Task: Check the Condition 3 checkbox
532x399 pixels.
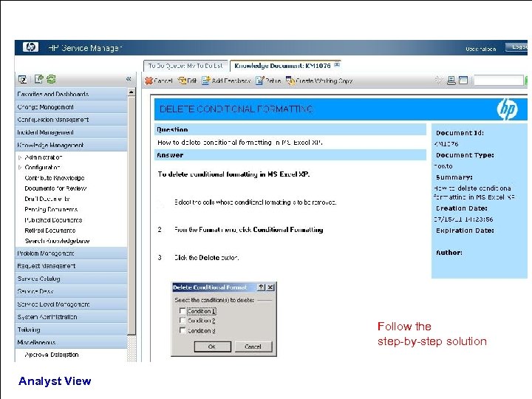Action: pos(183,330)
